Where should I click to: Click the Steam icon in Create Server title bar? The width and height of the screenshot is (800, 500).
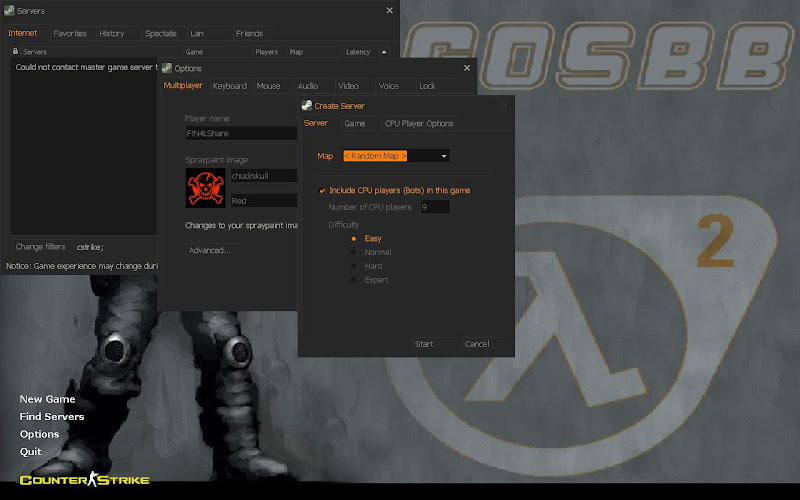pos(307,106)
